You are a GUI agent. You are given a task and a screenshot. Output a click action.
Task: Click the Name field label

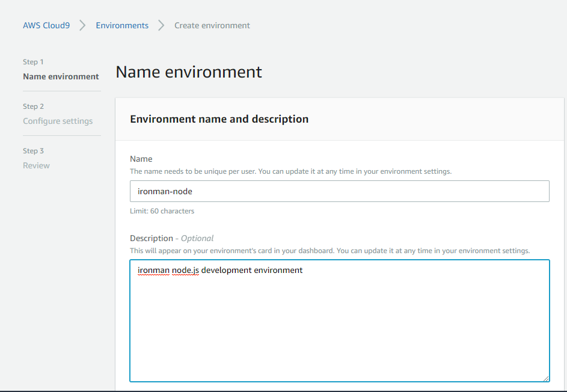pyautogui.click(x=141, y=159)
